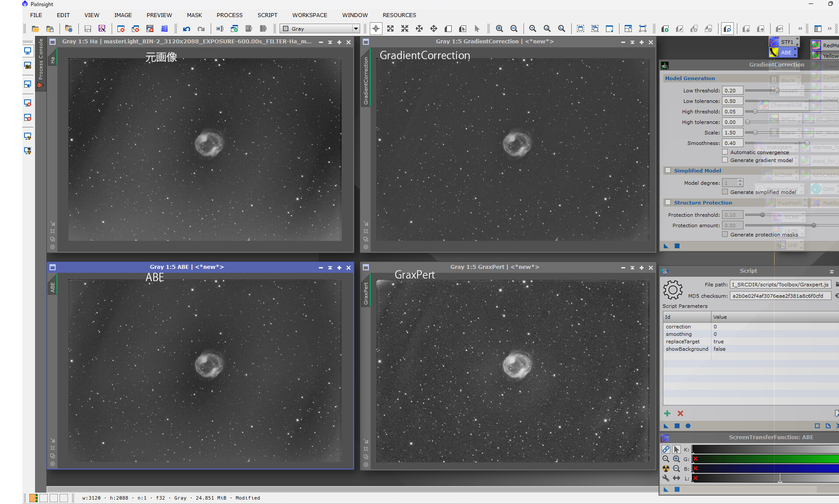Click the STF wrench settings icon
The height and width of the screenshot is (504, 839).
666,478
